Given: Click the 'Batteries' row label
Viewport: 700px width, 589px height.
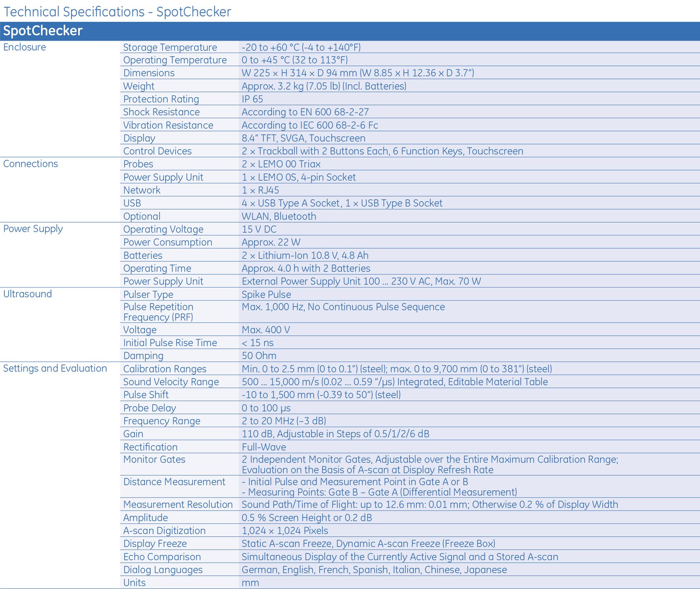Looking at the screenshot, I should [x=143, y=256].
